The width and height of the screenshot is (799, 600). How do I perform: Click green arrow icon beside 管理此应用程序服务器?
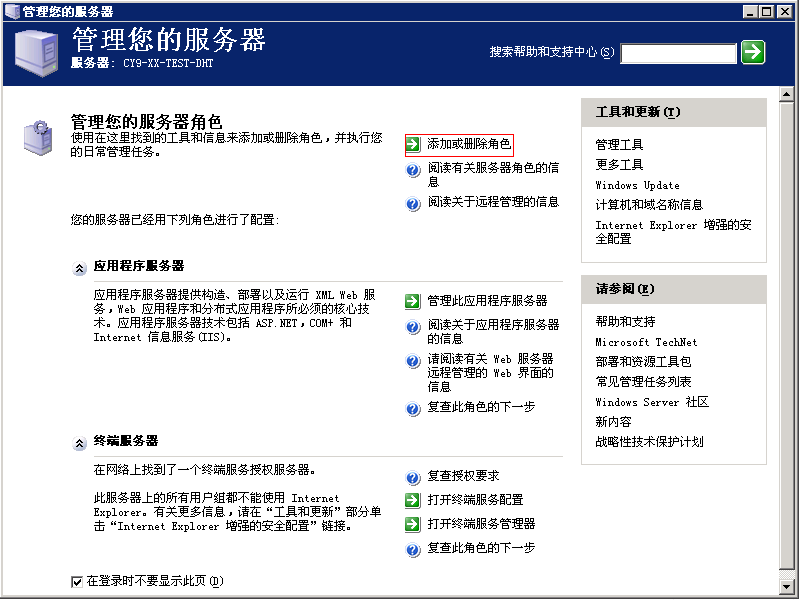(413, 301)
